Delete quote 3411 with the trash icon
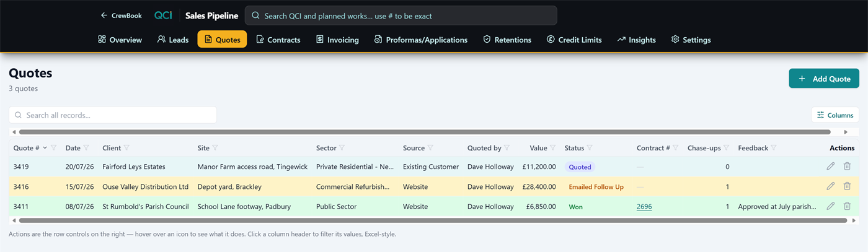 pyautogui.click(x=847, y=206)
